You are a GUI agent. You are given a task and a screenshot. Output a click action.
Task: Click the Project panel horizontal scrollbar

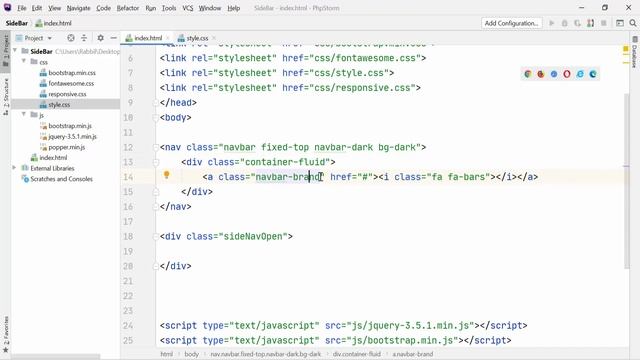[55, 357]
